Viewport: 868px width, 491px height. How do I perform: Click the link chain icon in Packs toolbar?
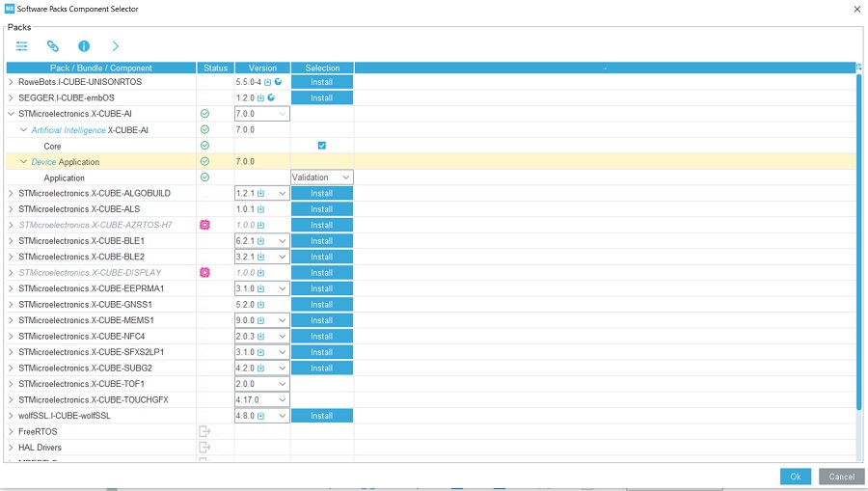[x=53, y=46]
